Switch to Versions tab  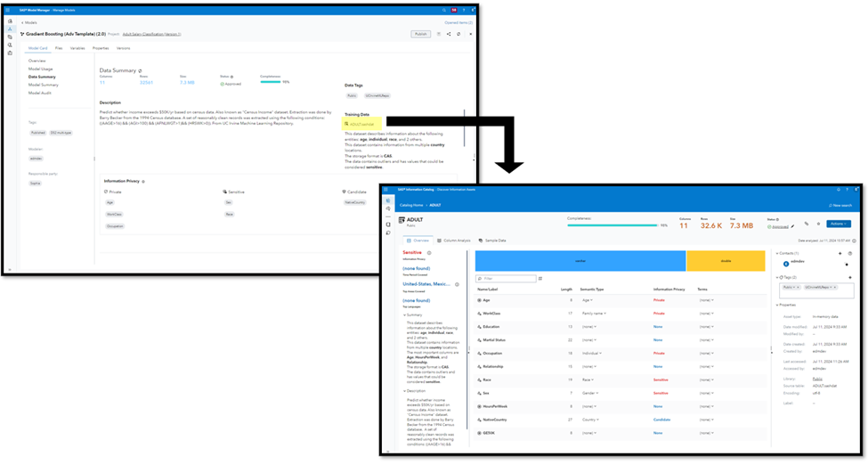click(x=124, y=48)
